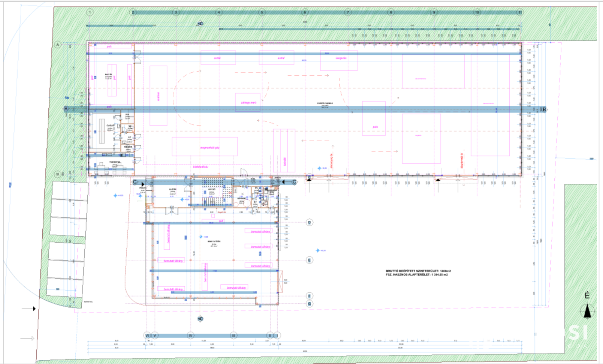The height and width of the screenshot is (364, 603).
Task: Click Roman numeral grid bubble IV
Action: pyautogui.click(x=191, y=336)
